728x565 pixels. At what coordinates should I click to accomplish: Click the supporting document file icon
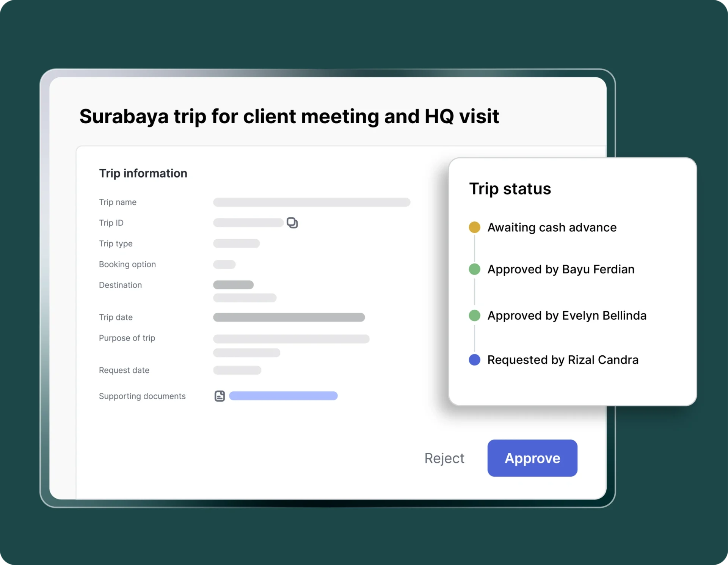click(x=220, y=396)
